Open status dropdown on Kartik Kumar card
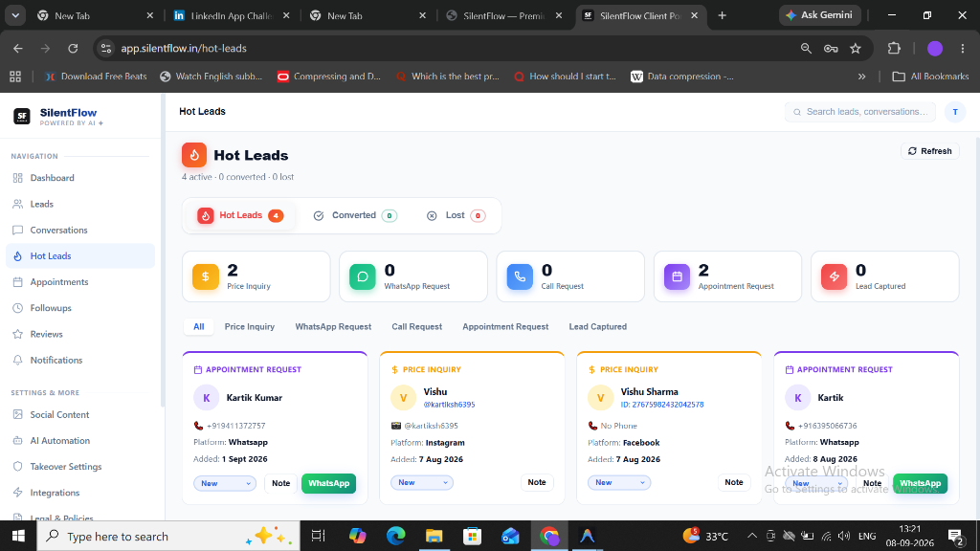 pyautogui.click(x=225, y=483)
